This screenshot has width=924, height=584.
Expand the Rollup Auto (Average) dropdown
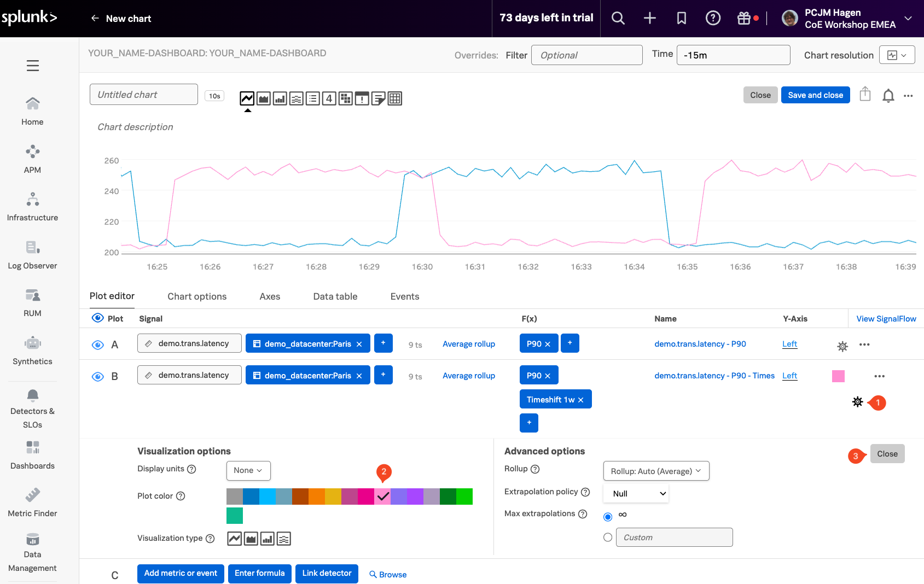coord(656,471)
